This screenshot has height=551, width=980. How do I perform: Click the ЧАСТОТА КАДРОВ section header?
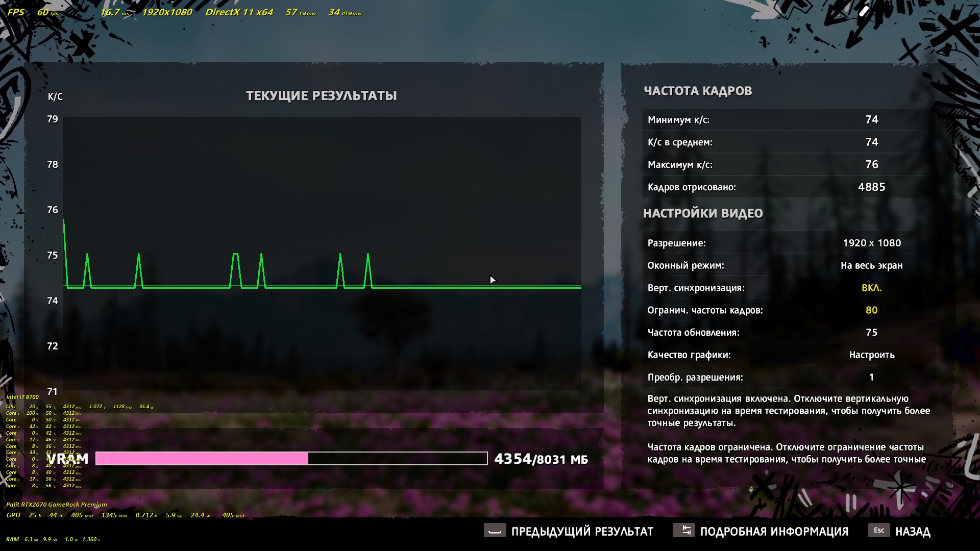(x=697, y=91)
